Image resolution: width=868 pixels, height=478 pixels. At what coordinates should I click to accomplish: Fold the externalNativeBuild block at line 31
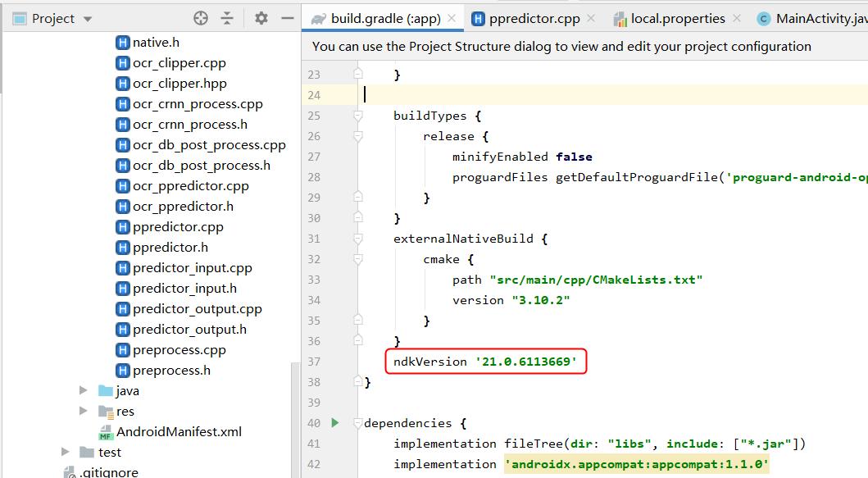point(358,239)
